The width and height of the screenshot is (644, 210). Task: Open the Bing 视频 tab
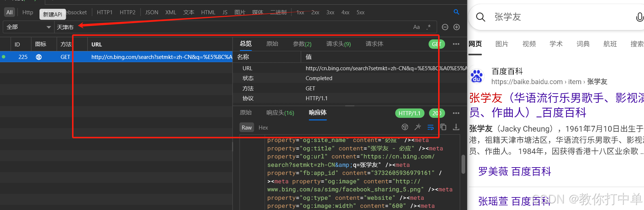(x=529, y=44)
